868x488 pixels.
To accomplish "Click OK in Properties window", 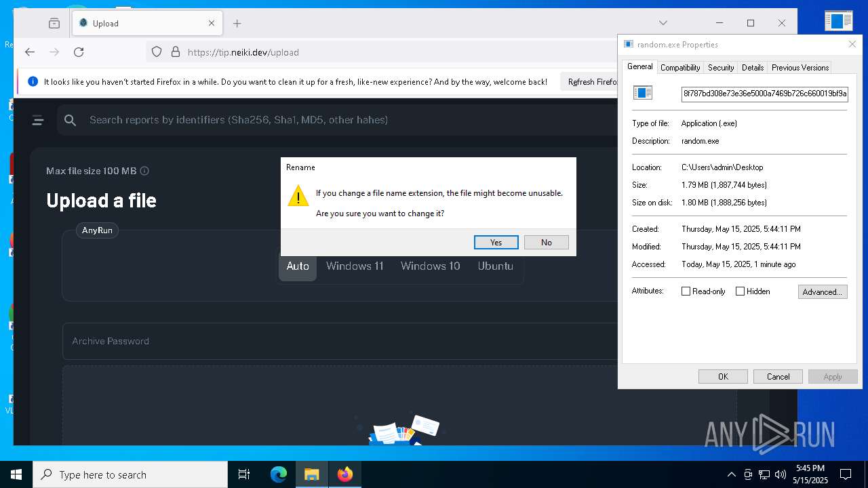I will click(x=723, y=377).
